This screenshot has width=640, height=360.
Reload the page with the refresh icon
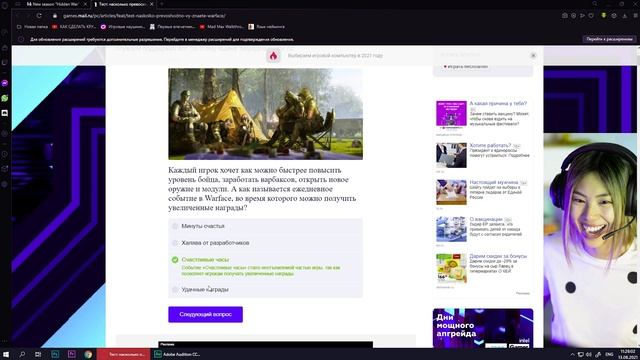39,16
